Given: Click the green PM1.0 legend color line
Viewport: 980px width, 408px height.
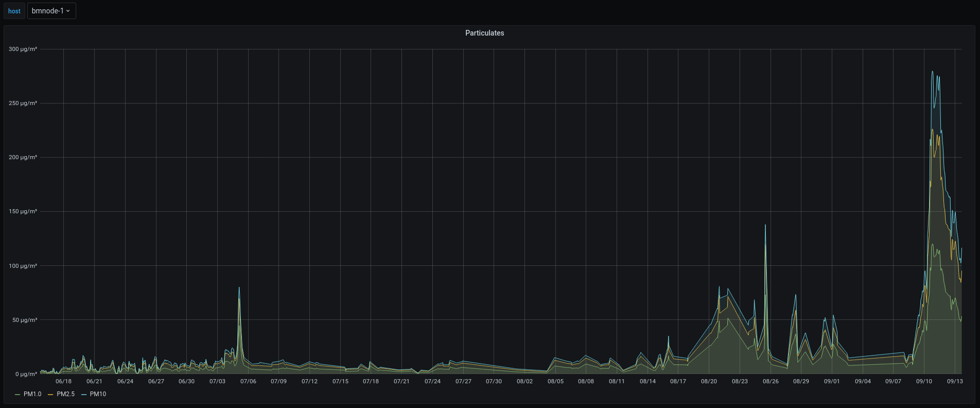Looking at the screenshot, I should [18, 394].
